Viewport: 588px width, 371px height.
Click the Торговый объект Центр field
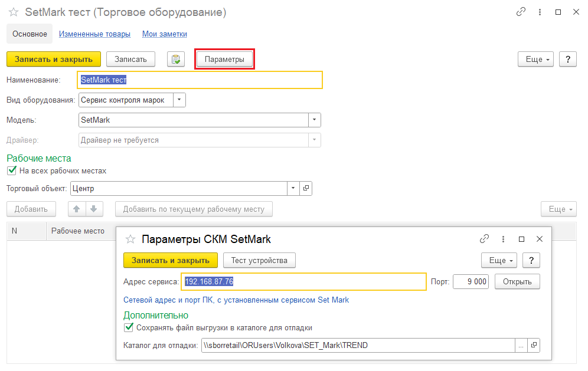[x=179, y=188]
